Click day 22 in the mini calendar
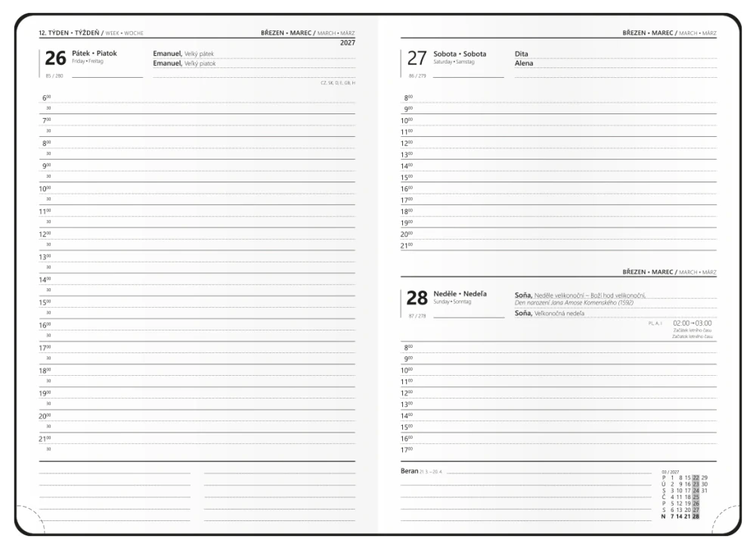The height and width of the screenshot is (549, 756). 696,478
